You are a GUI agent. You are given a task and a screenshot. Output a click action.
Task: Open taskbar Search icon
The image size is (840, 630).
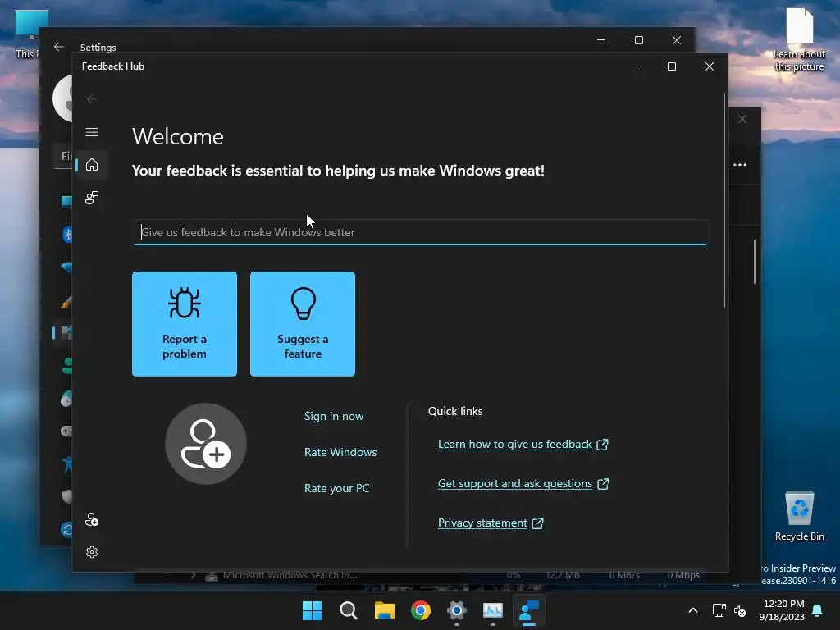tap(348, 610)
